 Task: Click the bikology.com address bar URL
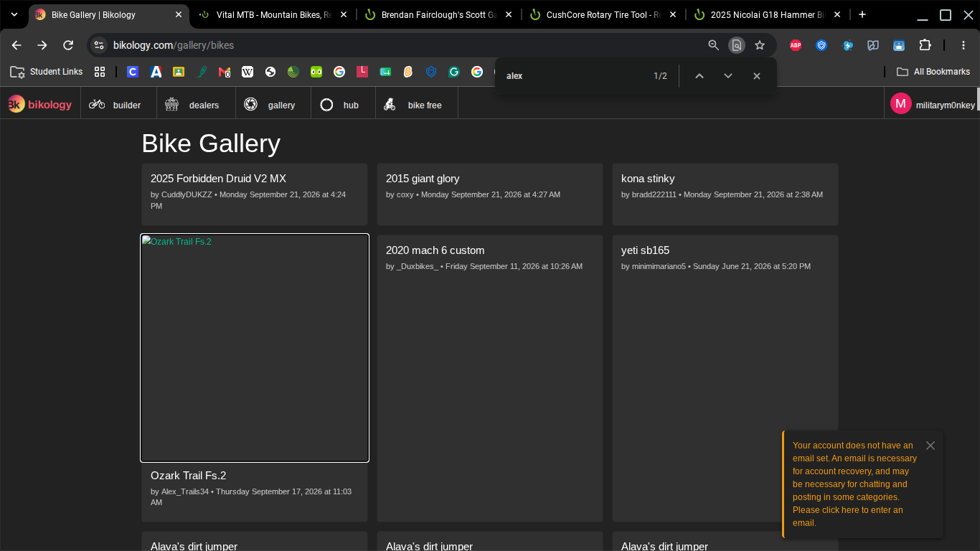point(174,45)
